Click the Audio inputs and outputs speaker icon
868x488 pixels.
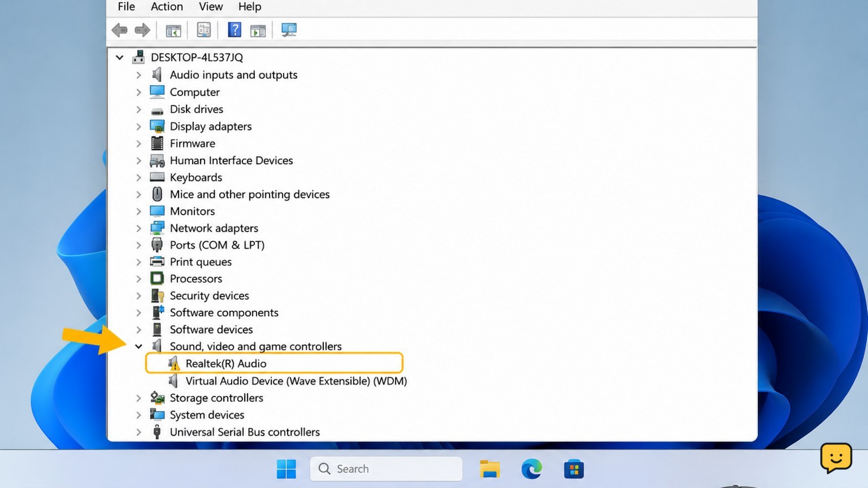point(157,74)
